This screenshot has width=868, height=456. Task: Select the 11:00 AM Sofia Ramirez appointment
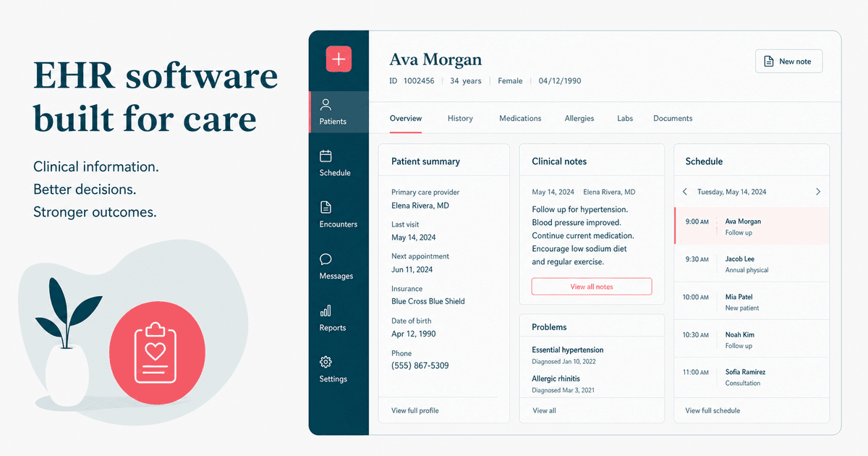click(x=752, y=377)
